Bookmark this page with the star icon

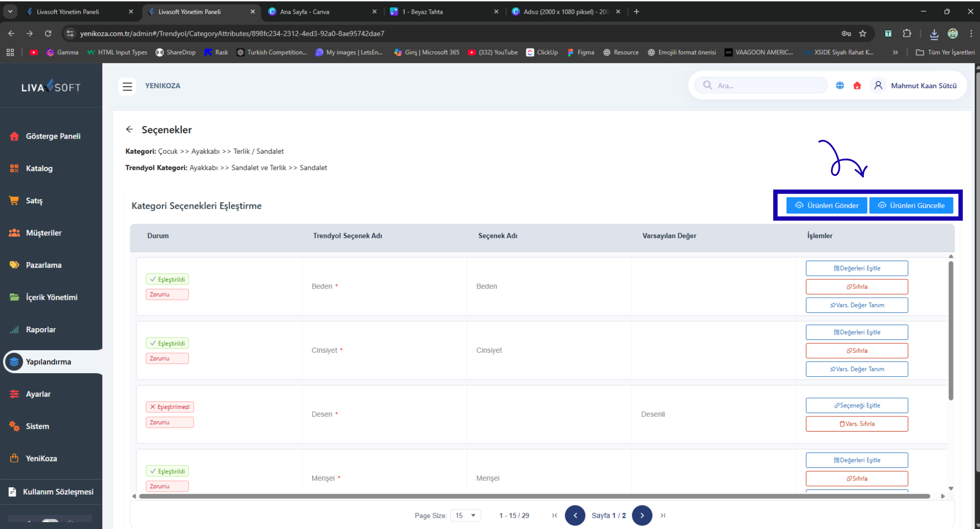click(863, 33)
